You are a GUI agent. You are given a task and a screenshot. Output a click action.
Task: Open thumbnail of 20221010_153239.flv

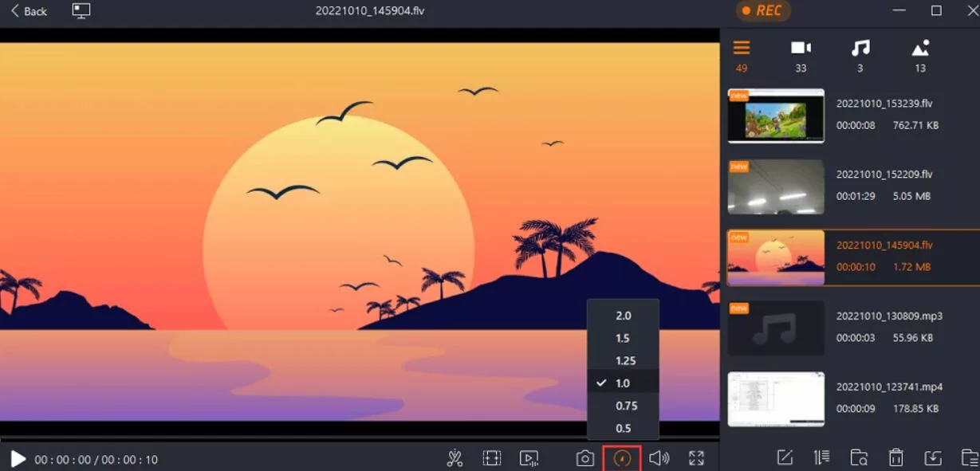[x=776, y=116]
